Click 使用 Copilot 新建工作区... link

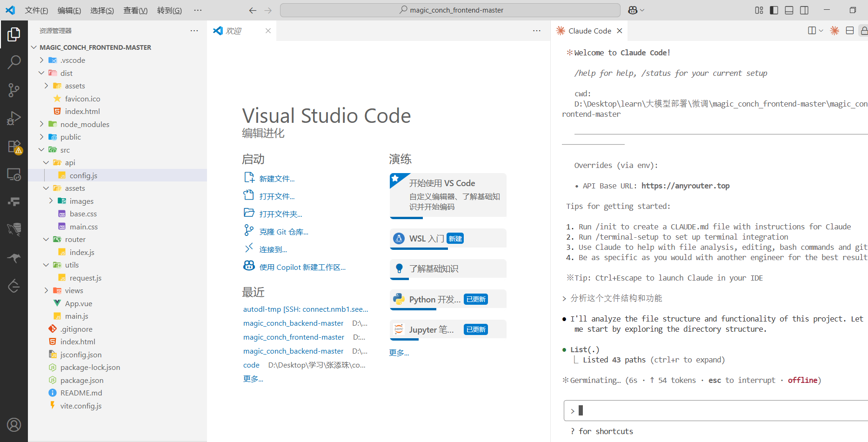click(302, 267)
